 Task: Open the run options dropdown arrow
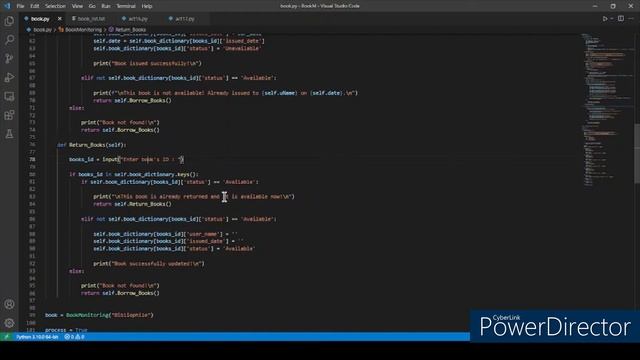[612, 19]
